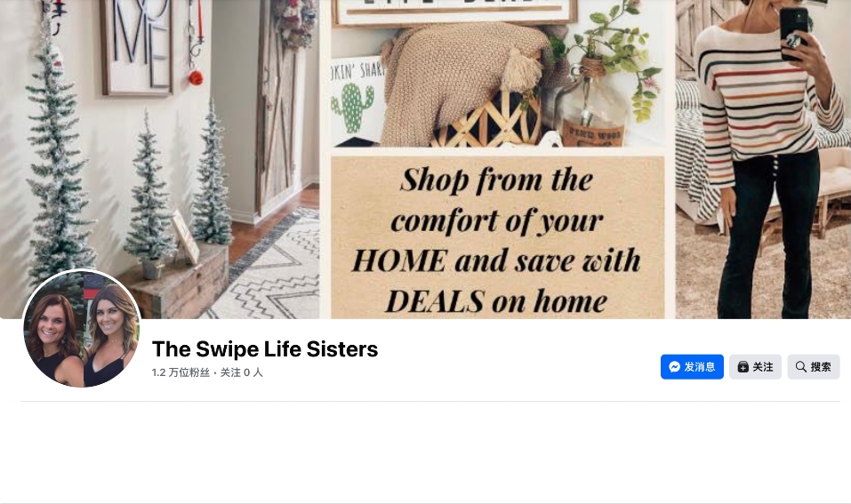
Task: Open the sisters' circular profile picture
Action: (82, 328)
